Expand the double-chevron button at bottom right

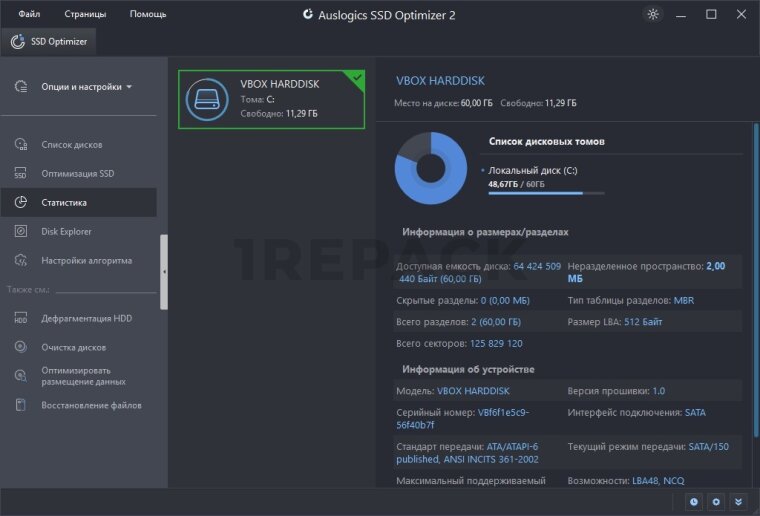[x=739, y=501]
